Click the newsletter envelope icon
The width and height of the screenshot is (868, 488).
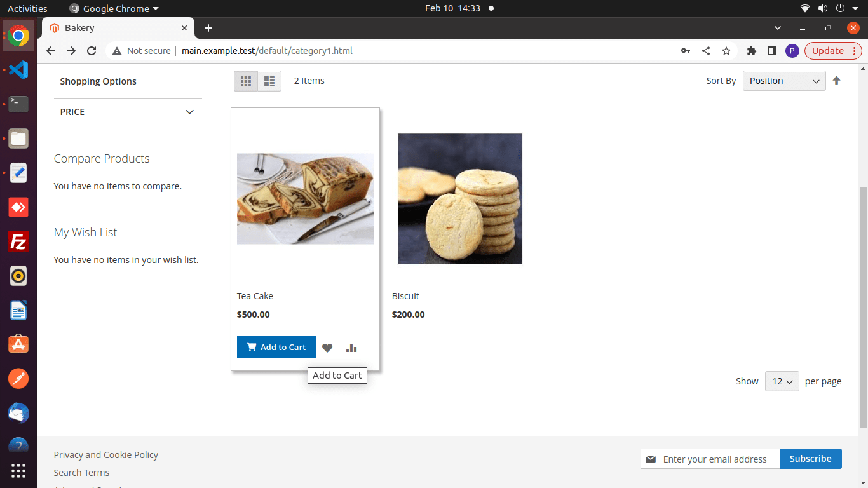(651, 459)
